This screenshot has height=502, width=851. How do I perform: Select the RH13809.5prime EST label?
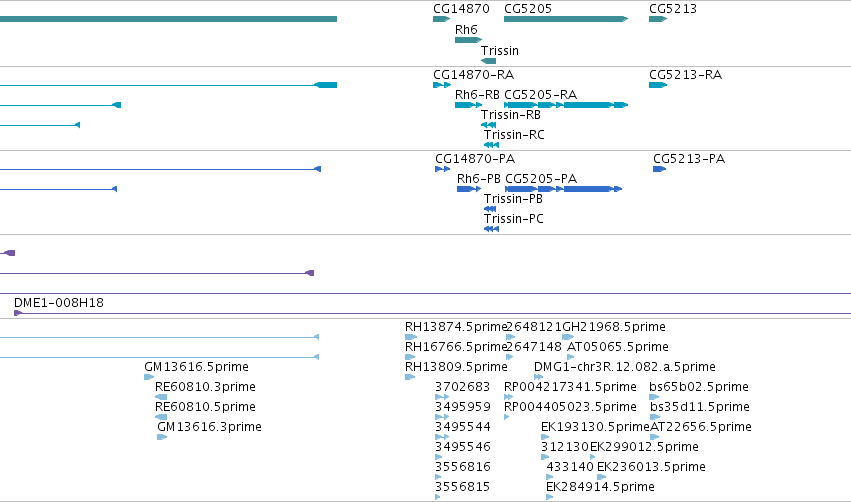click(x=456, y=367)
